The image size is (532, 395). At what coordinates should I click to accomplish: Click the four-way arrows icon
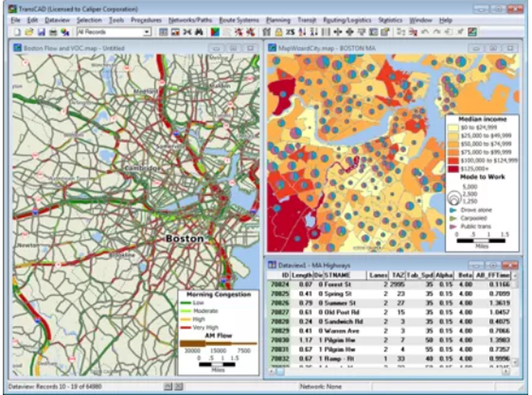click(x=350, y=32)
